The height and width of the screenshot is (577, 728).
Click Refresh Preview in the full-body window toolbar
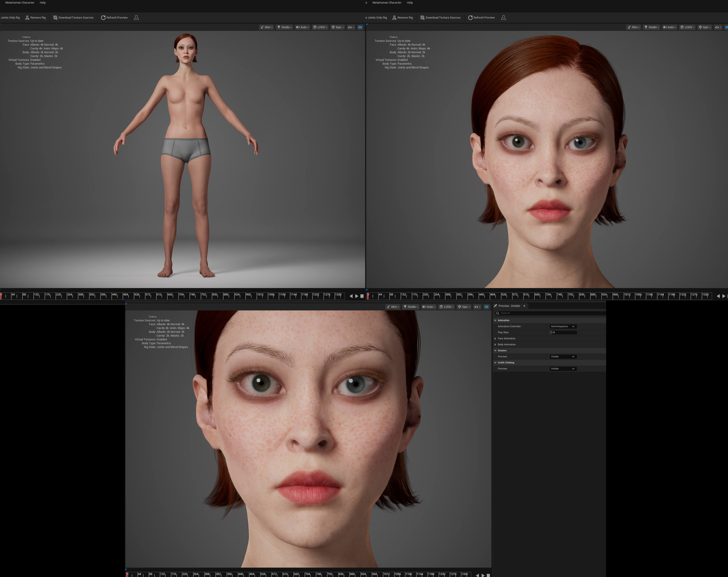pyautogui.click(x=114, y=18)
